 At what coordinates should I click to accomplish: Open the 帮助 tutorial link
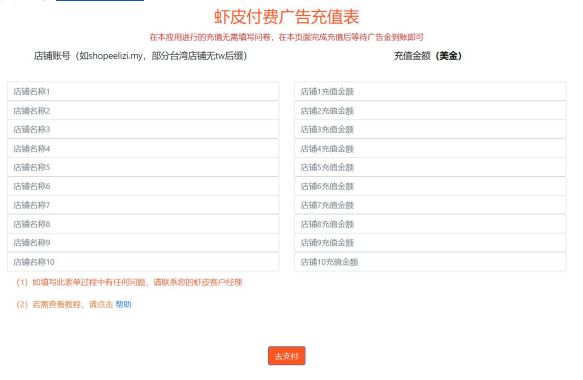123,304
